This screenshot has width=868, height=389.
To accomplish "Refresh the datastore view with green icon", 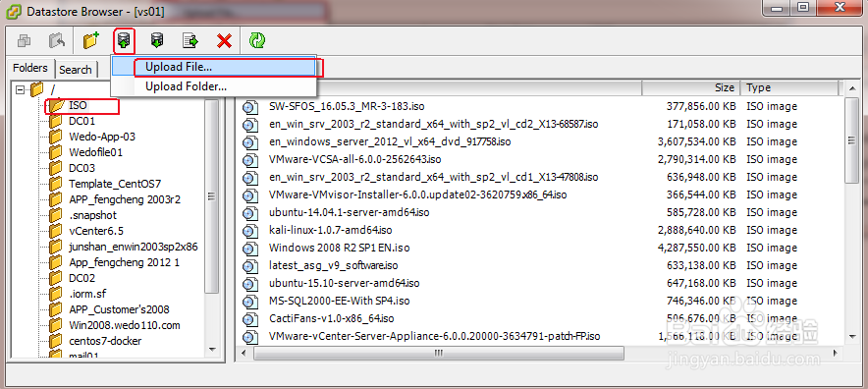I will (x=257, y=40).
